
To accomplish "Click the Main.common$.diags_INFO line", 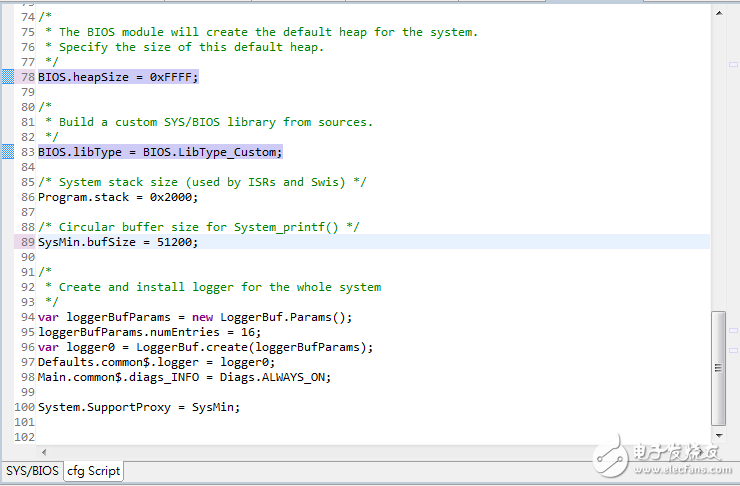I will 185,377.
